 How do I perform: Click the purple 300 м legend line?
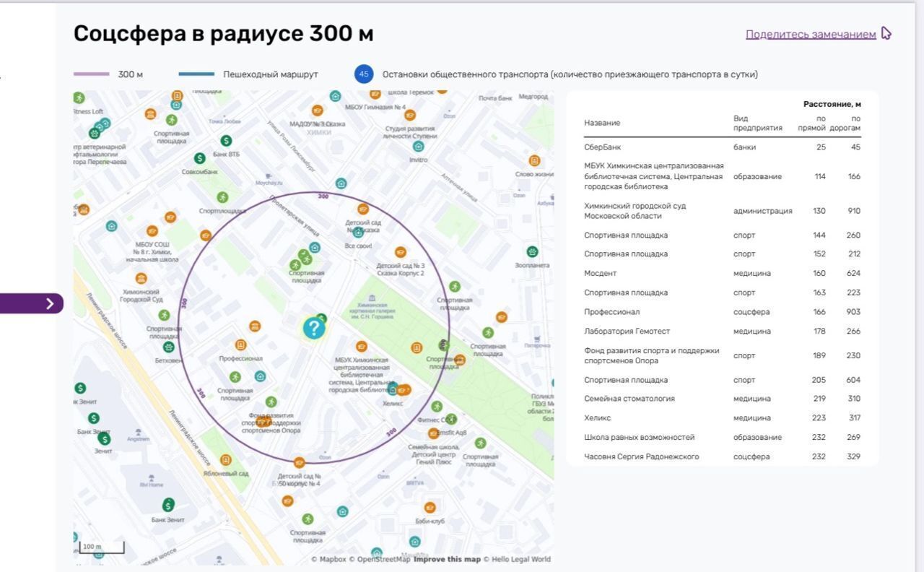92,74
